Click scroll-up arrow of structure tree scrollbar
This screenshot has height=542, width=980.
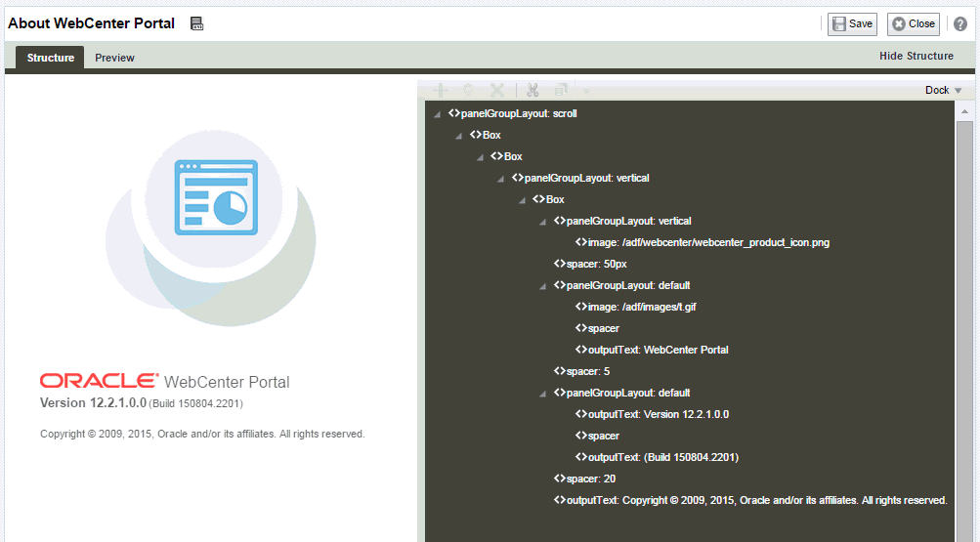[964, 111]
